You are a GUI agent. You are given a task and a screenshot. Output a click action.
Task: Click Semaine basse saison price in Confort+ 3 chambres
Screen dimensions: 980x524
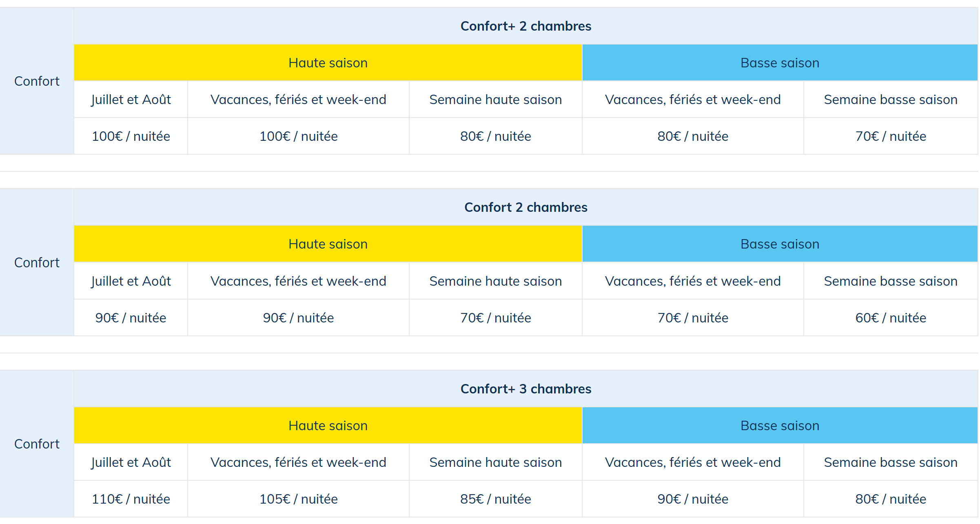[890, 499]
